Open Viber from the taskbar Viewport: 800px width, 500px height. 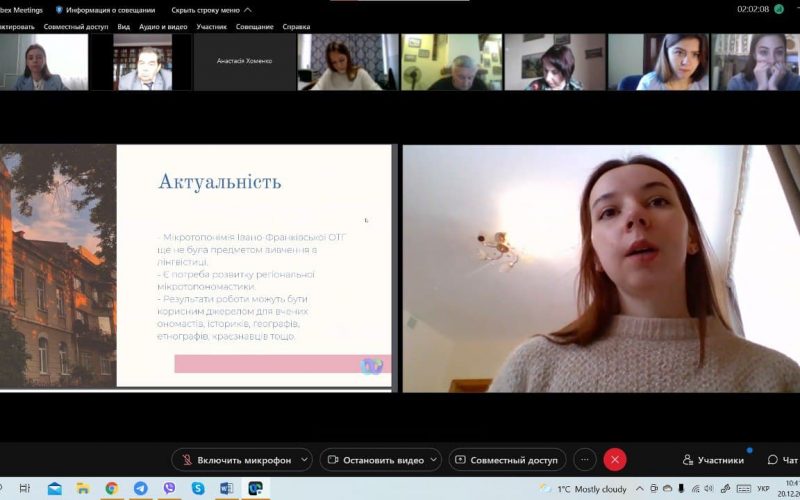click(x=169, y=489)
